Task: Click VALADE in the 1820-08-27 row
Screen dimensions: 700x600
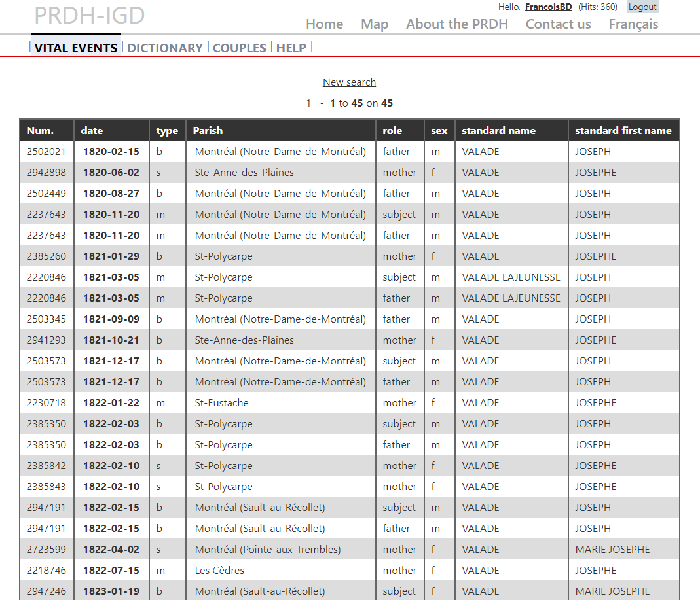Action: (481, 194)
